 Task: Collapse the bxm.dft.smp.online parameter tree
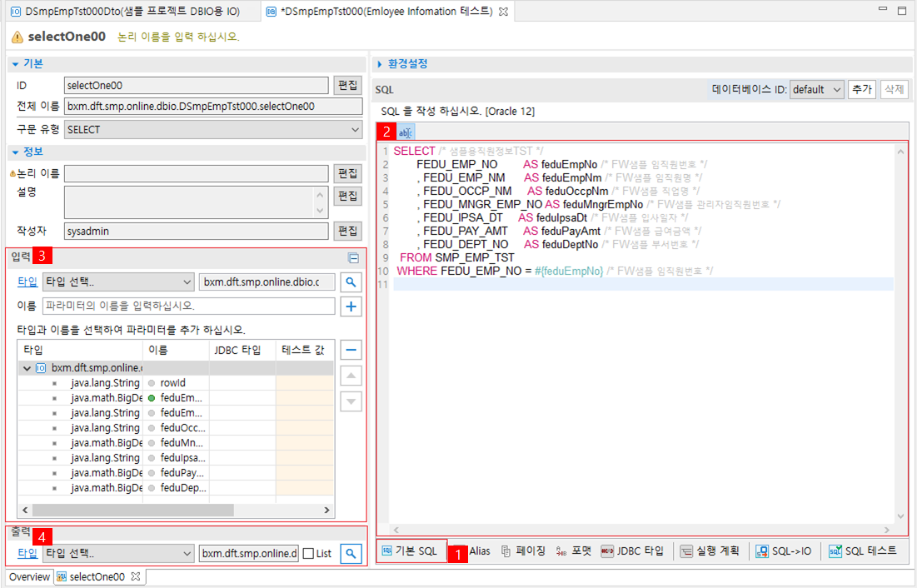coord(27,367)
